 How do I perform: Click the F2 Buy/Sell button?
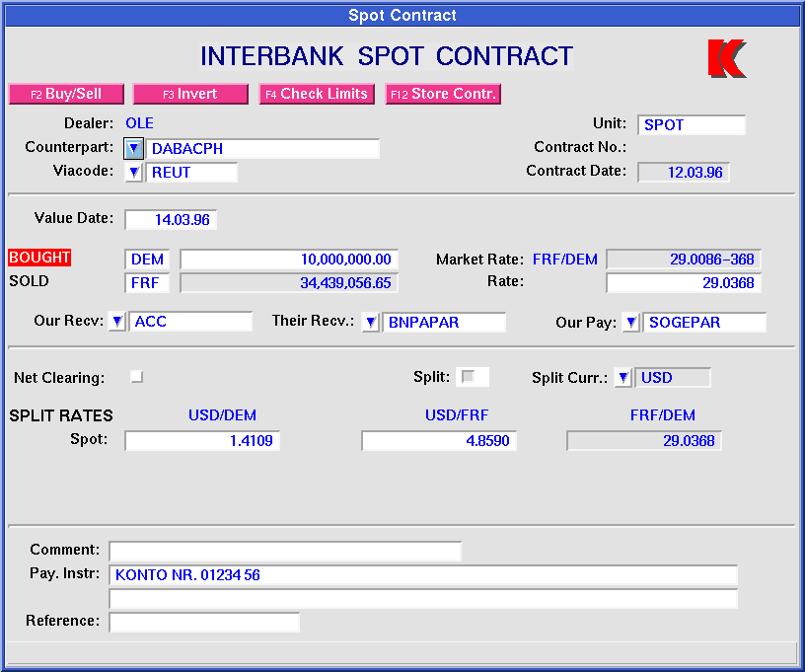66,94
